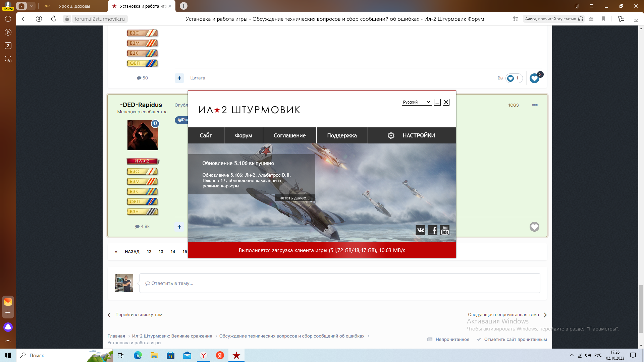Image resolution: width=644 pixels, height=362 pixels.
Task: Reload the forum page
Action: click(x=54, y=19)
